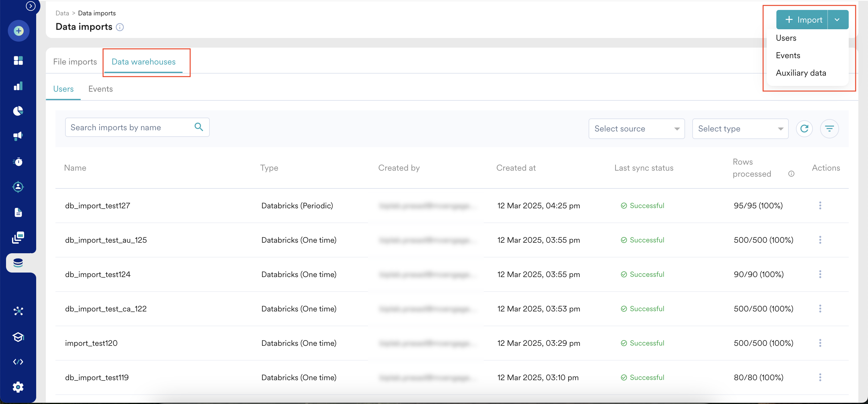This screenshot has width=868, height=404.
Task: Switch to the Events sub-tab
Action: pyautogui.click(x=100, y=89)
